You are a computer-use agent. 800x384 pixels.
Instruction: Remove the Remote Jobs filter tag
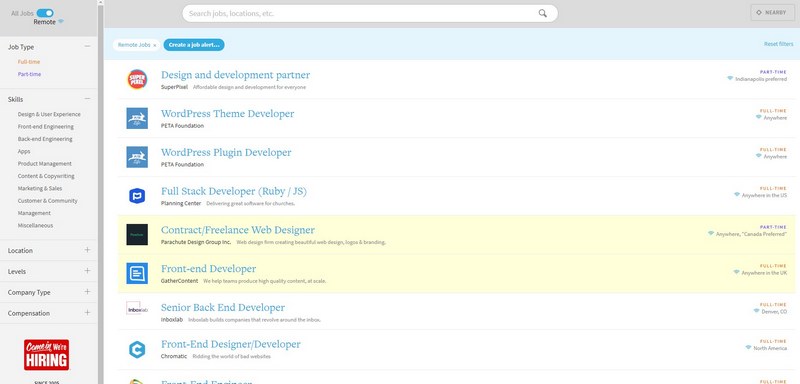click(x=155, y=45)
